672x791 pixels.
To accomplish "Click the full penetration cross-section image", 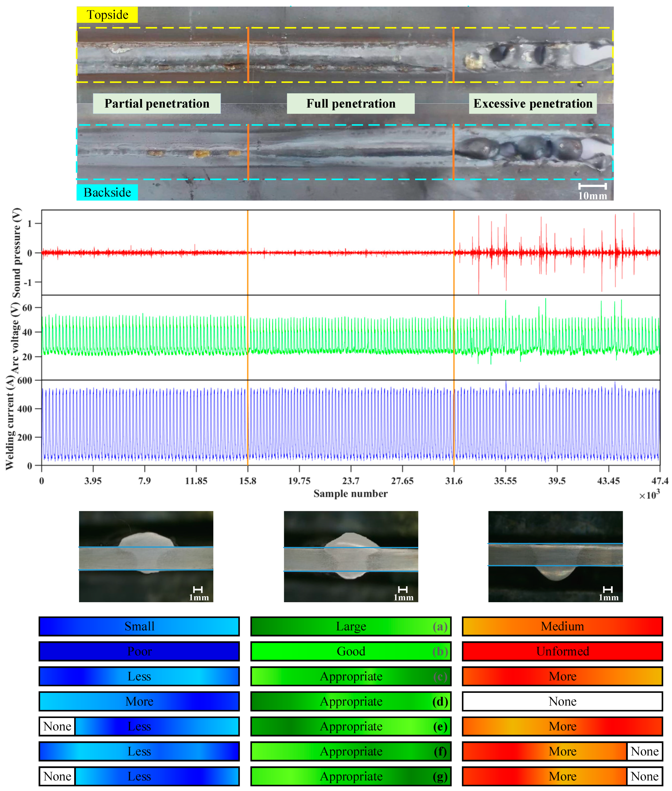I will click(x=351, y=556).
